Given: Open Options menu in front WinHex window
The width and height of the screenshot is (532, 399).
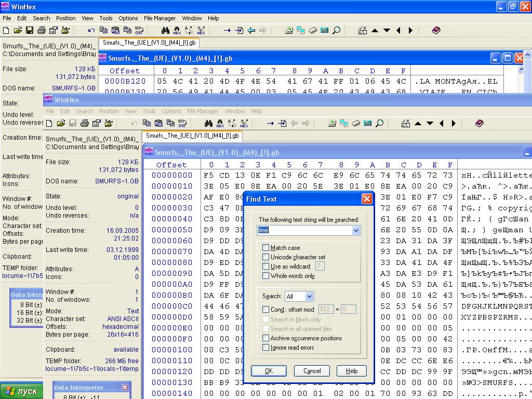Looking at the screenshot, I should (171, 111).
